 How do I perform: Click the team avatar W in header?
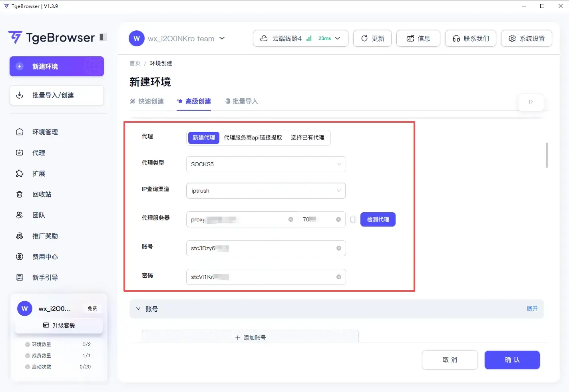coord(137,38)
